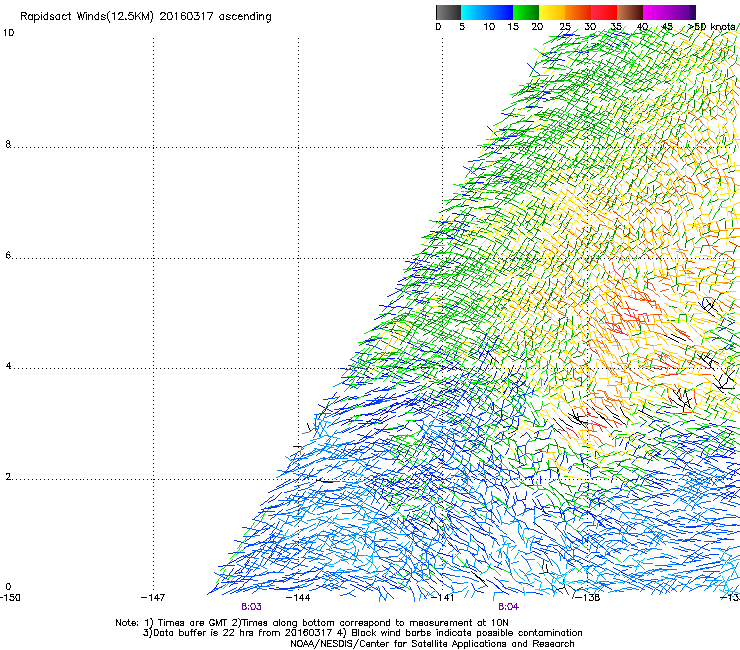Click the longitude label "-150"
Image resolution: width=740 pixels, height=650 pixels.
click(x=10, y=598)
